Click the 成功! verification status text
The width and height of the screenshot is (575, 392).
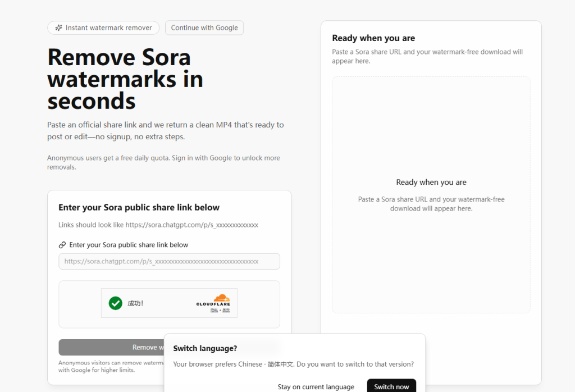click(x=135, y=303)
